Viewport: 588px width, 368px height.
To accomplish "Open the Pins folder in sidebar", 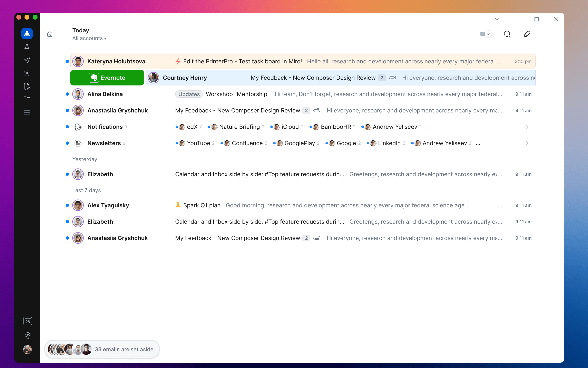I will (27, 47).
